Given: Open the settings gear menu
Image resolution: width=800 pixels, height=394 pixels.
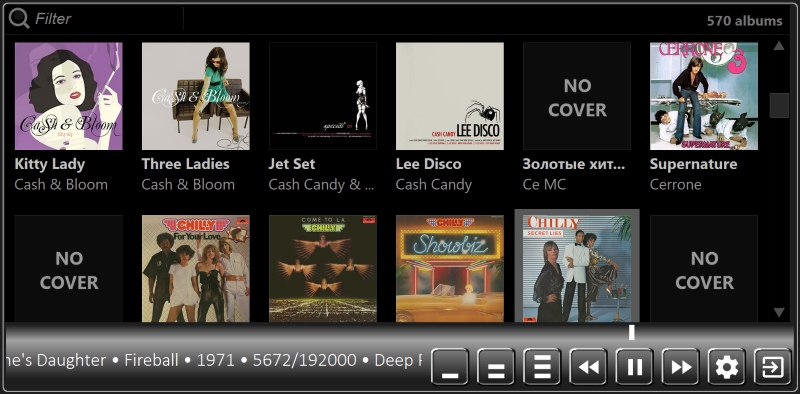Looking at the screenshot, I should pyautogui.click(x=727, y=366).
